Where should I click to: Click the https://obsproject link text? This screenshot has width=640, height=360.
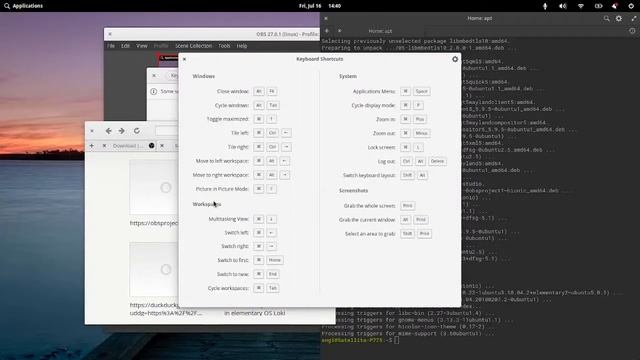(154, 223)
